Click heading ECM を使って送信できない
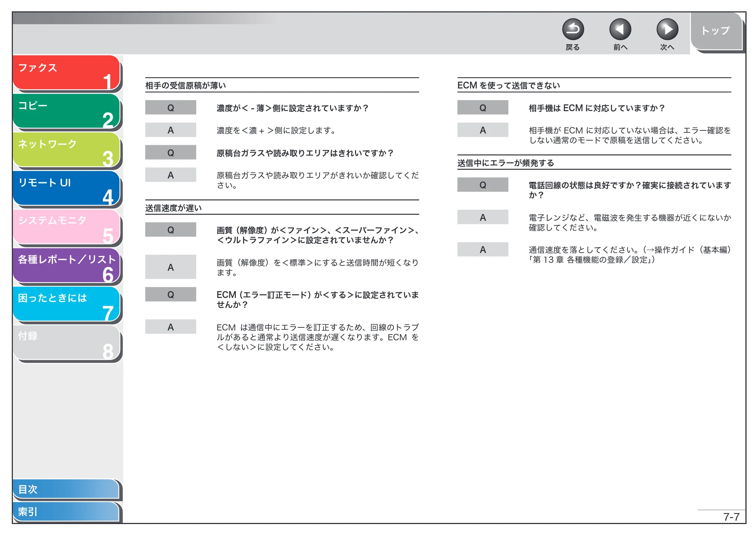Image resolution: width=756 pixels, height=535 pixels. (x=508, y=85)
